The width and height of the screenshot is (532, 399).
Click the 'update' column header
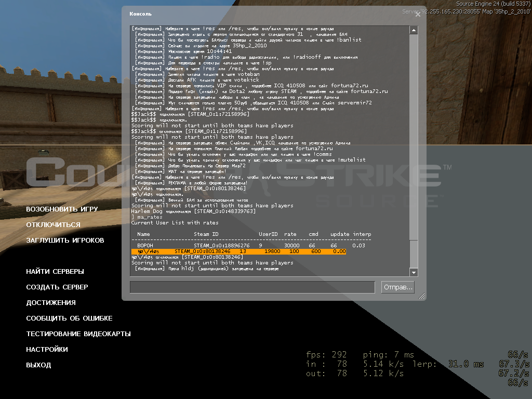click(340, 234)
